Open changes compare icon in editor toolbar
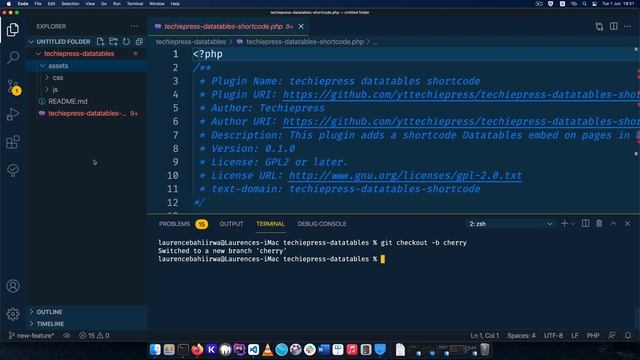The image size is (640, 360). point(599,27)
